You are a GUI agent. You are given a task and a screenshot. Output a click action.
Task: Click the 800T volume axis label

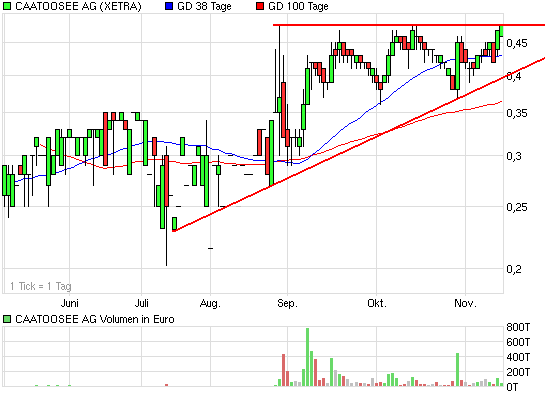(x=518, y=327)
